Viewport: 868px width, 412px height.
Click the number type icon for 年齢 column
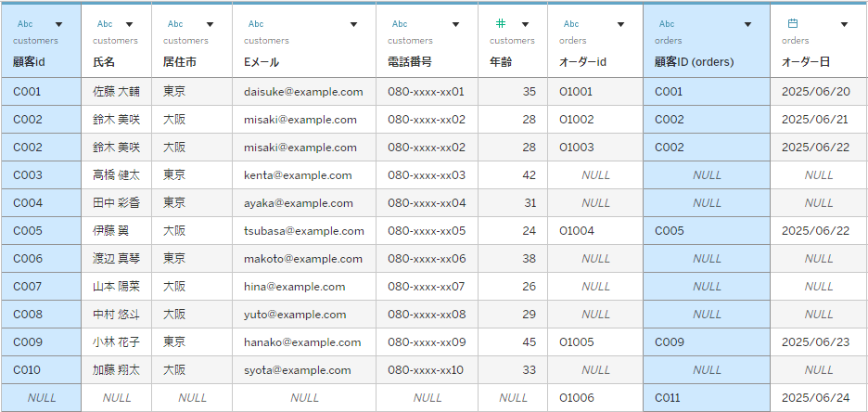501,23
